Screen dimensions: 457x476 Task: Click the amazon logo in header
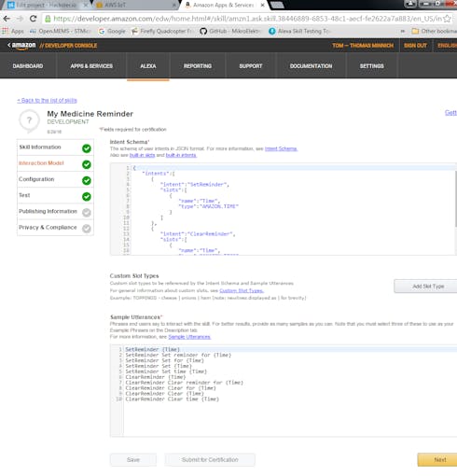tap(22, 46)
